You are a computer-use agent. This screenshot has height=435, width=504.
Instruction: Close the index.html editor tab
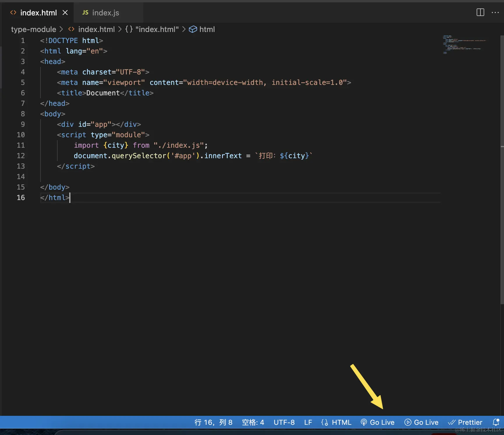[x=65, y=13]
